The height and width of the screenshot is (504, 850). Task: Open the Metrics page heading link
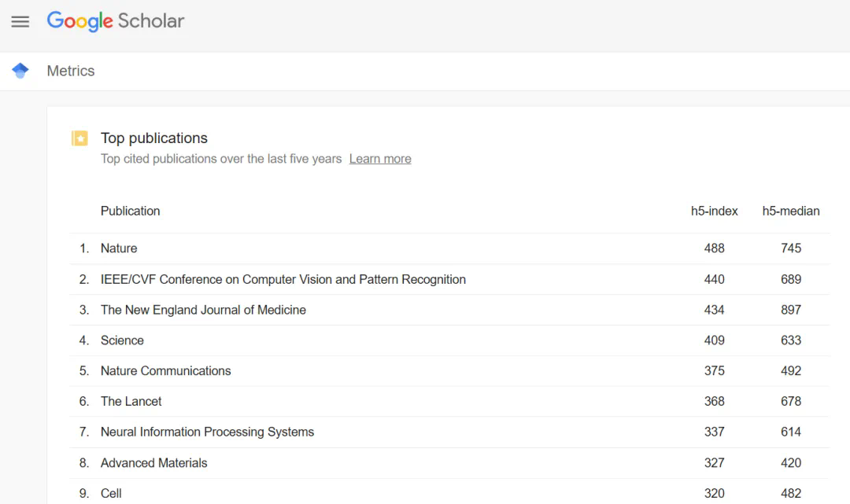click(71, 71)
